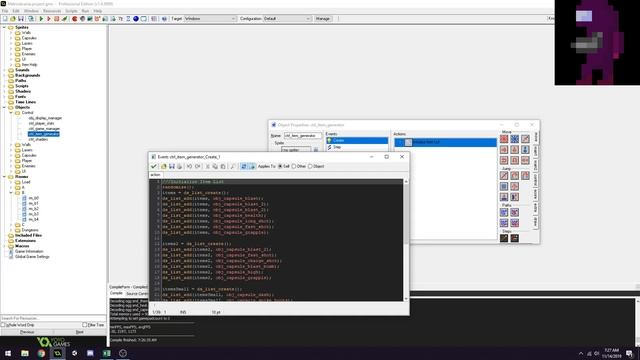
Task: Open File Explorer from the taskbar
Action: point(25,353)
